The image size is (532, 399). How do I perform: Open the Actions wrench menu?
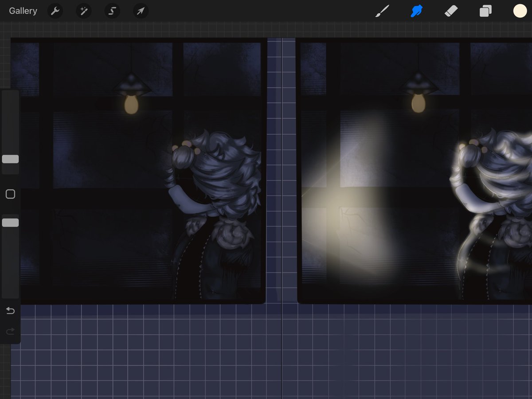coord(55,11)
